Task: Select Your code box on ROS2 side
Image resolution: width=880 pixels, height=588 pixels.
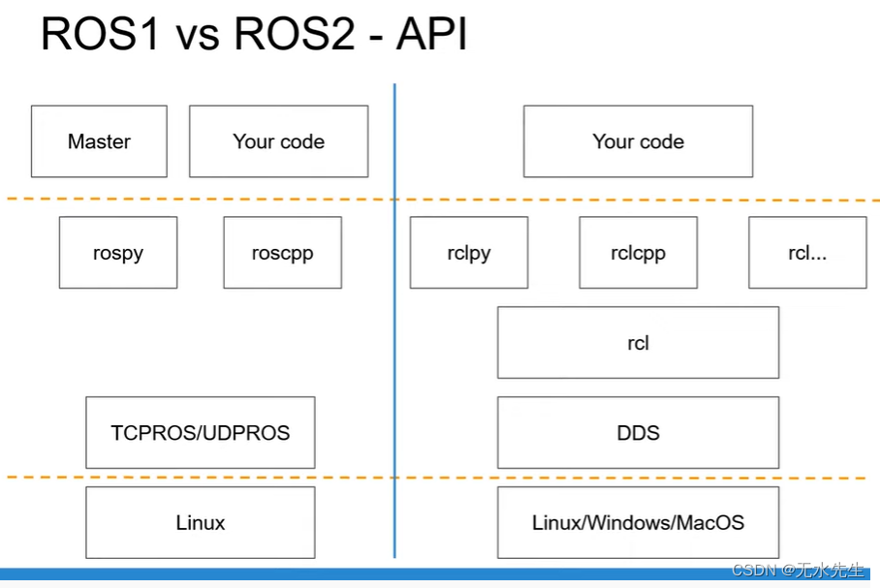Action: tap(638, 141)
